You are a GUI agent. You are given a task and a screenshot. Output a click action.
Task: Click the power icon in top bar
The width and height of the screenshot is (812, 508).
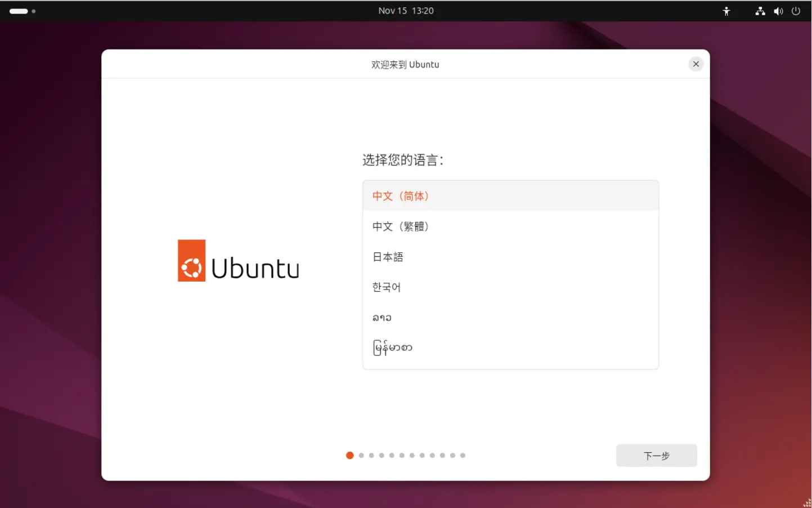[x=796, y=11]
